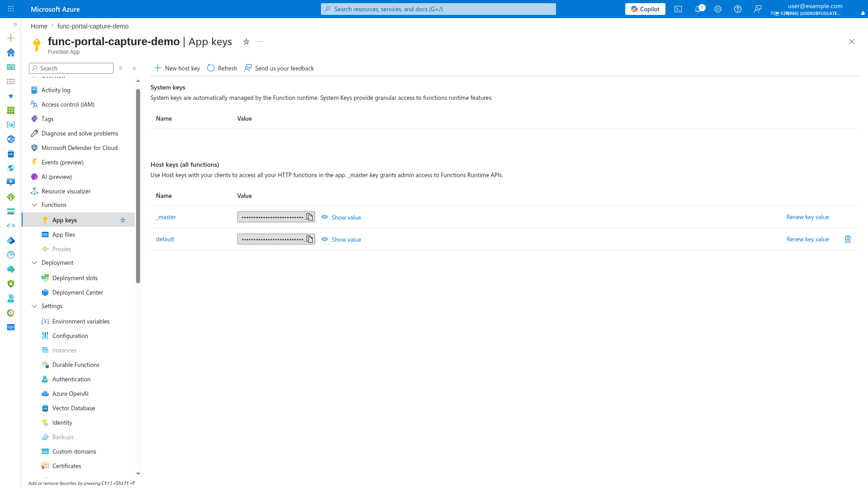Open All services list icon

[x=11, y=81]
